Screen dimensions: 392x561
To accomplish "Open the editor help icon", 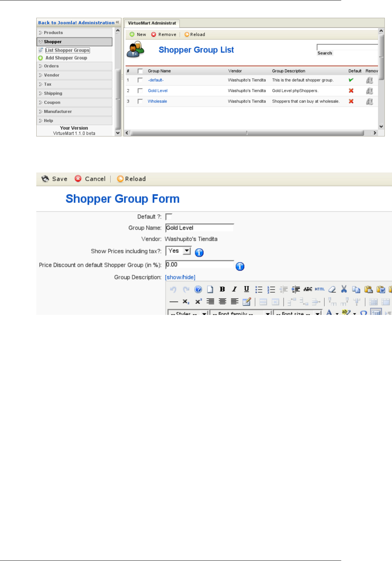I will (x=198, y=290).
